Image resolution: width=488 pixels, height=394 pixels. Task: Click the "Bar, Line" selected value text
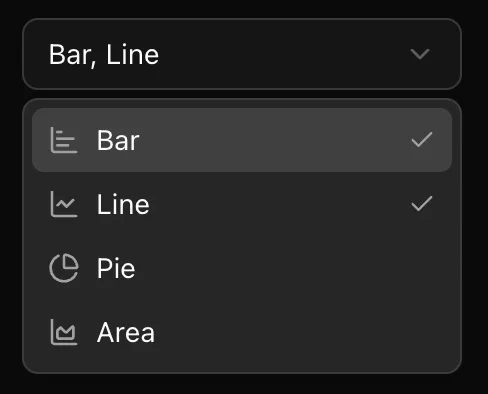click(104, 55)
